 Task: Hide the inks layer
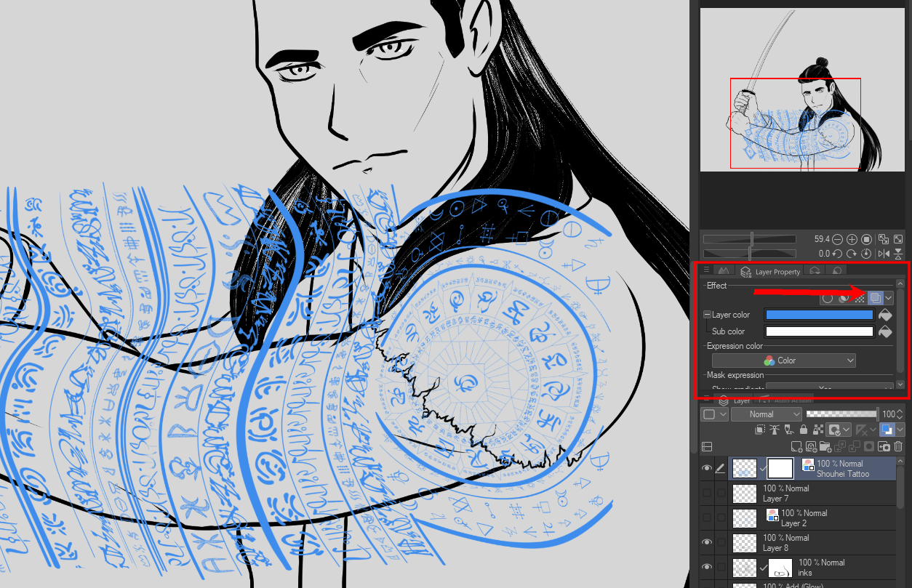click(x=706, y=567)
